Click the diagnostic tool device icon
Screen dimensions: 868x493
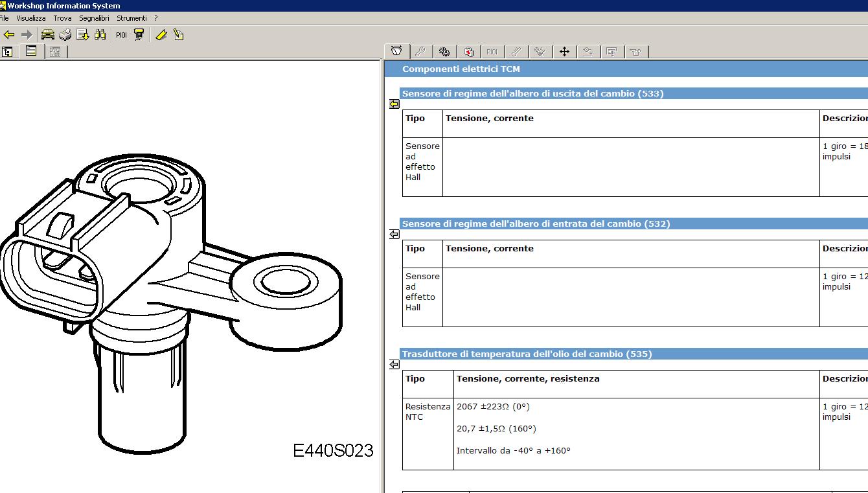139,35
